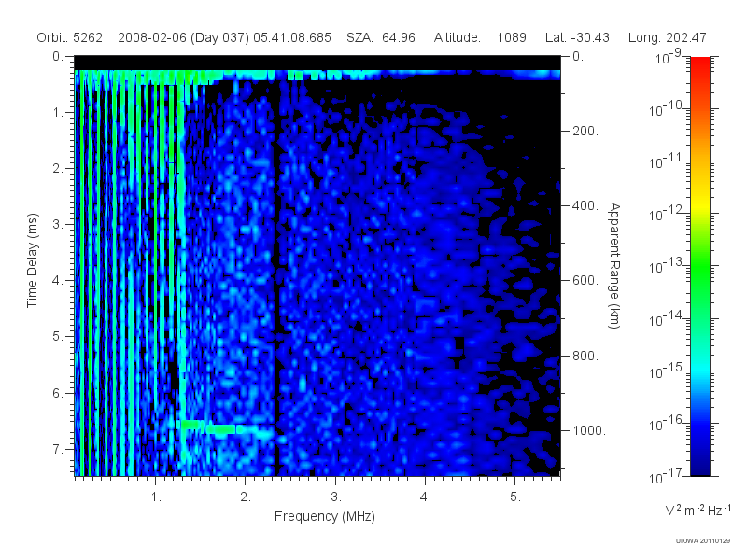
Task: Click the Time Delay (ms) axis label
Action: (32, 260)
